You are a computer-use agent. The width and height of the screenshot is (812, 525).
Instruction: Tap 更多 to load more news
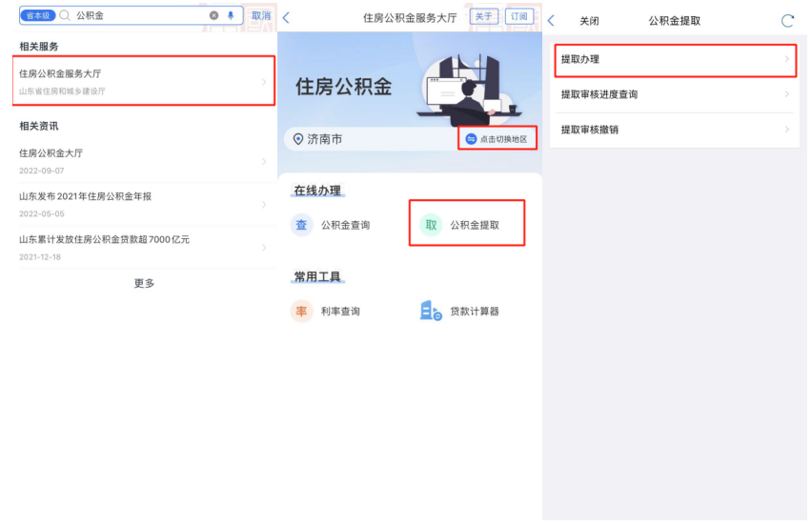pos(144,283)
